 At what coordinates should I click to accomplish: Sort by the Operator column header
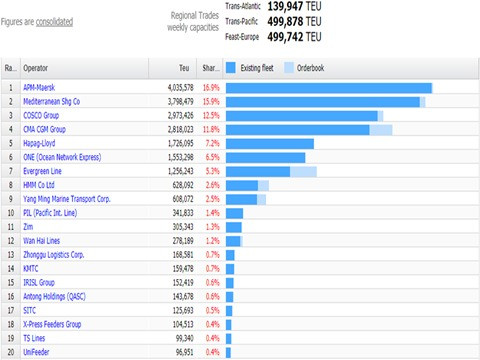tap(85, 68)
